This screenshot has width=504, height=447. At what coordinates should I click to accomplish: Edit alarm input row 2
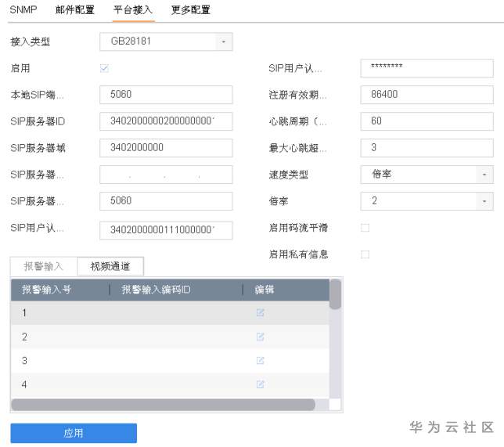(260, 337)
